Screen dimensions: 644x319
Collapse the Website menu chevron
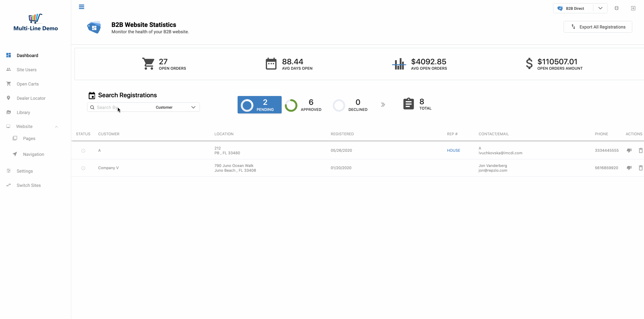pyautogui.click(x=56, y=127)
